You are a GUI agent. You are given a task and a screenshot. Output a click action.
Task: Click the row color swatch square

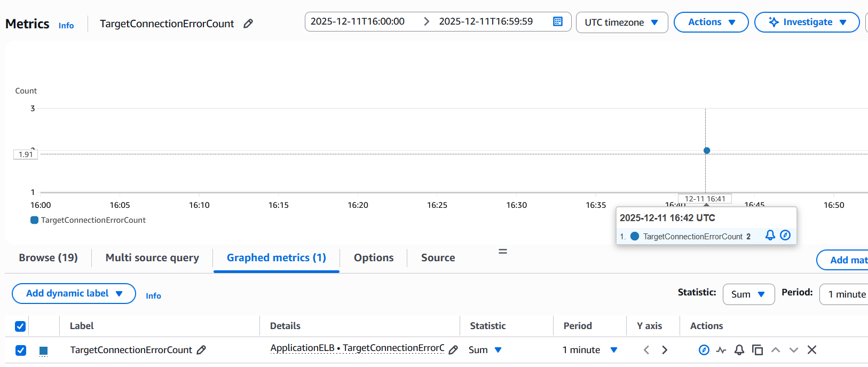pos(44,350)
